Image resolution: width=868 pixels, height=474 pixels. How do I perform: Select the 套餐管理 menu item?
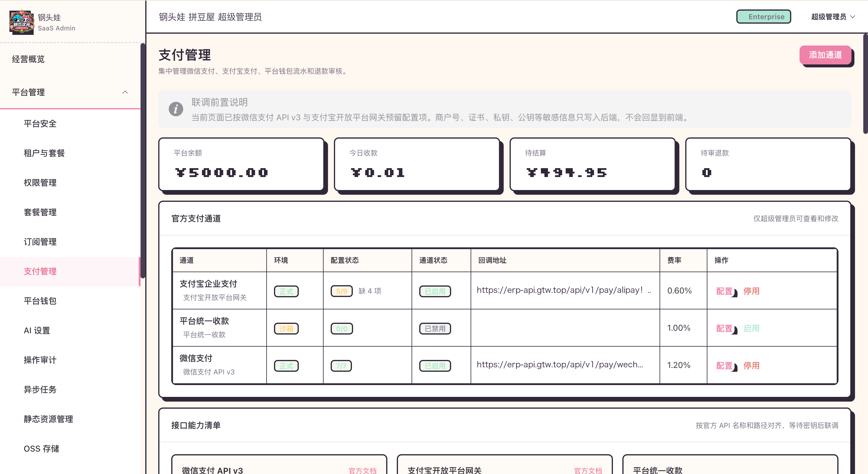coord(70,212)
